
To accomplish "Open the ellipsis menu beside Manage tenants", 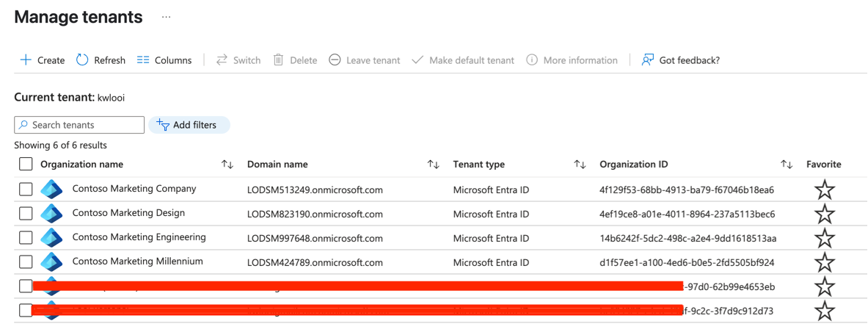I will (x=166, y=17).
